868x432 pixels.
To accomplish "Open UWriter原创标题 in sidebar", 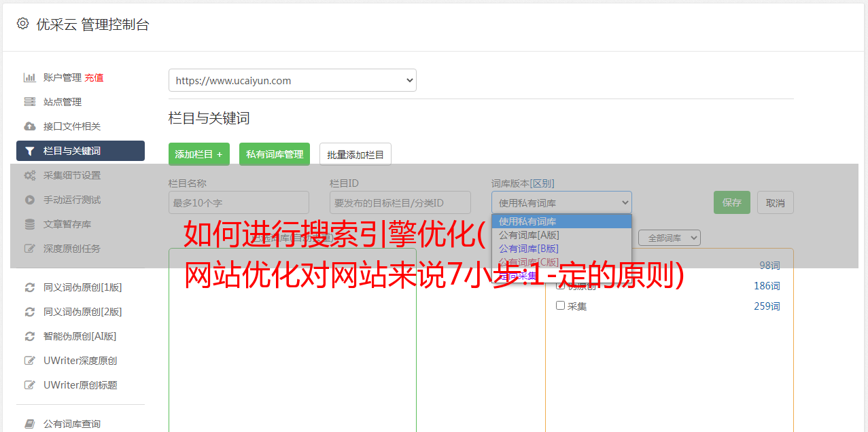I will coord(80,385).
